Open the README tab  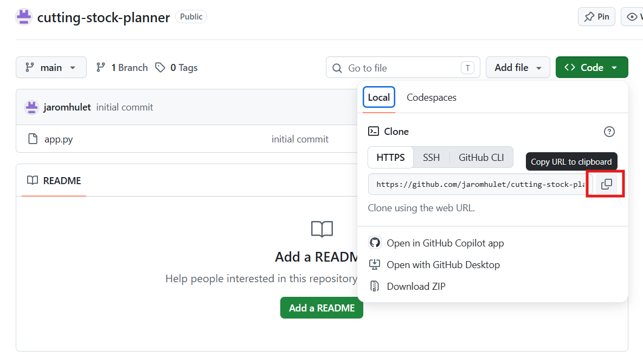coord(54,180)
